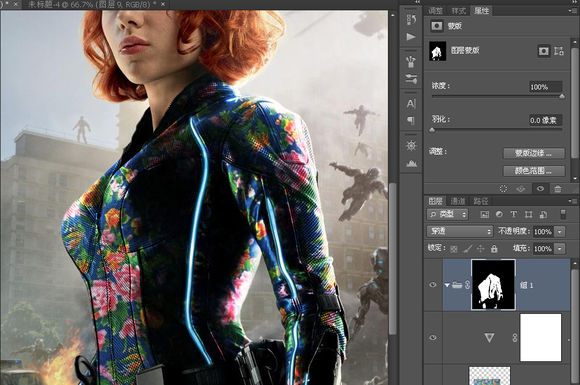
Task: Click the delete mask trash icon
Action: tap(557, 189)
